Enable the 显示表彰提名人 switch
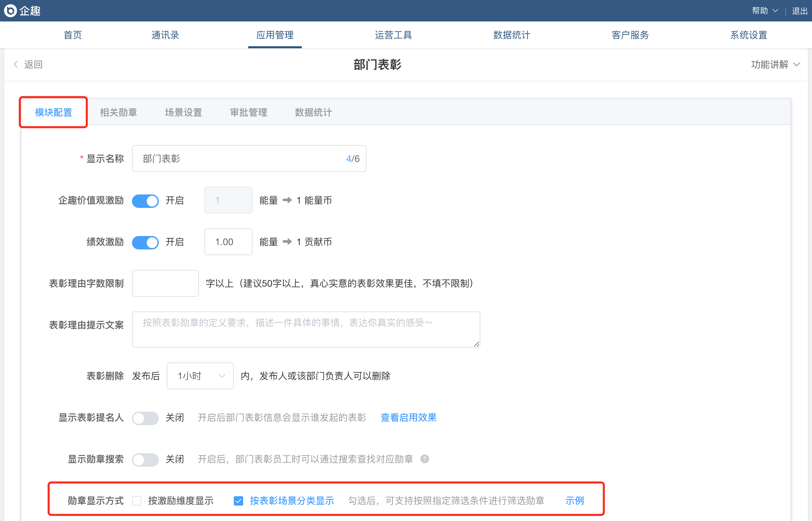Viewport: 812px width, 521px height. tap(145, 418)
